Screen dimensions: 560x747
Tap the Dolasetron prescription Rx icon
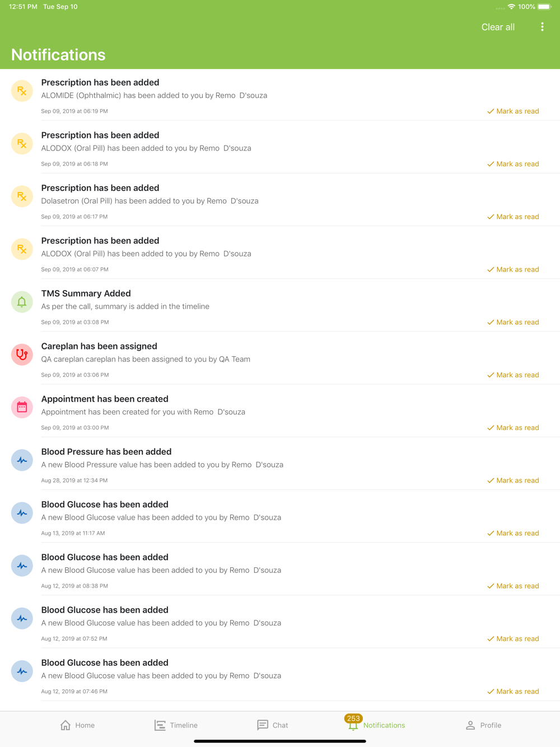point(22,197)
